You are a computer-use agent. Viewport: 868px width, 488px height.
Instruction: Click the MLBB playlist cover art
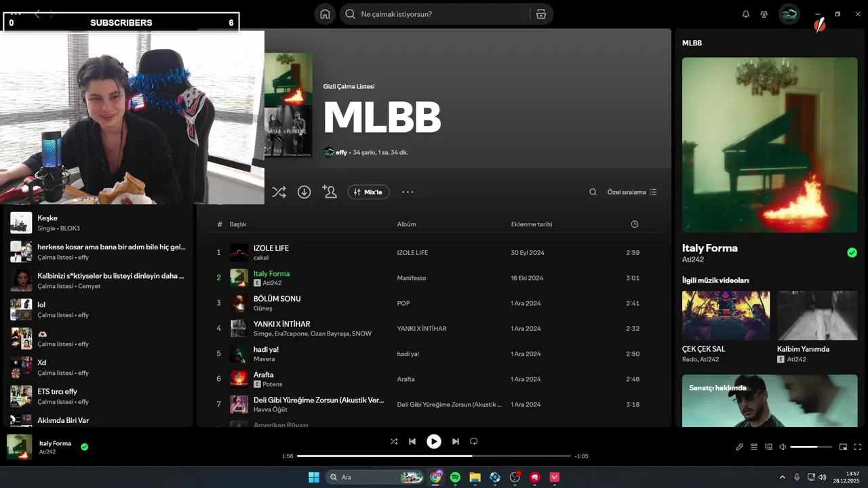pos(288,105)
